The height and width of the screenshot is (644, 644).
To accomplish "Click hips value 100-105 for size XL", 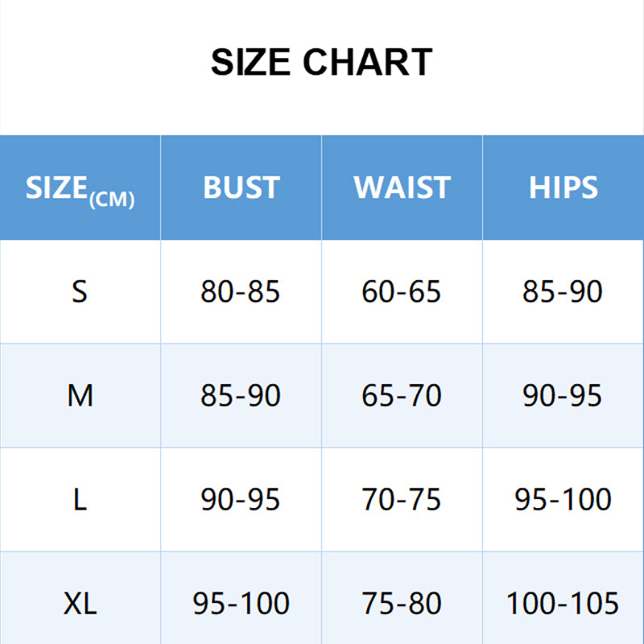I will tap(563, 604).
